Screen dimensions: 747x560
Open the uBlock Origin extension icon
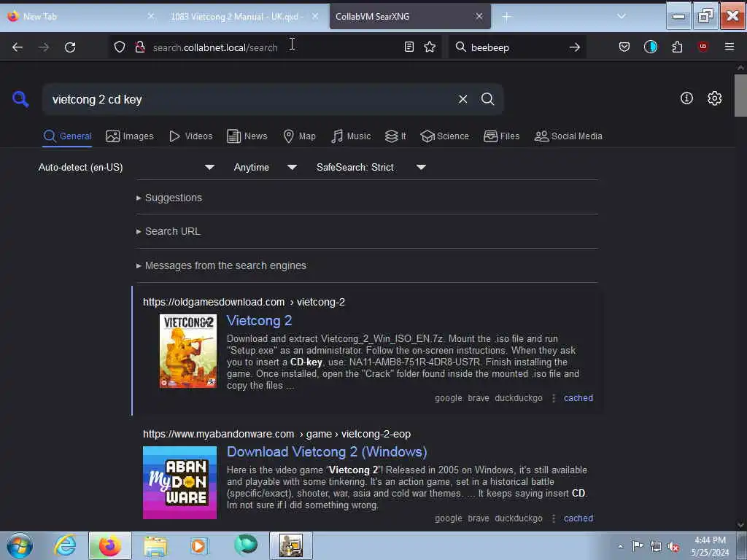pos(703,47)
